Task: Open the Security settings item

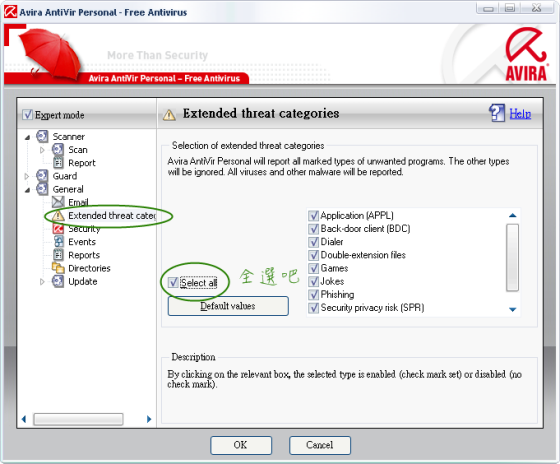Action: click(x=84, y=229)
